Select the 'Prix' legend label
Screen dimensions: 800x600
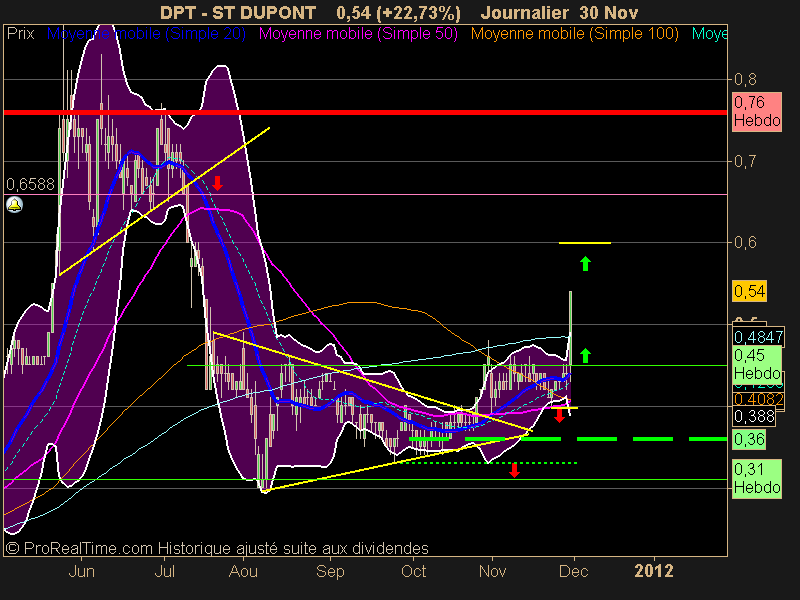tap(20, 34)
